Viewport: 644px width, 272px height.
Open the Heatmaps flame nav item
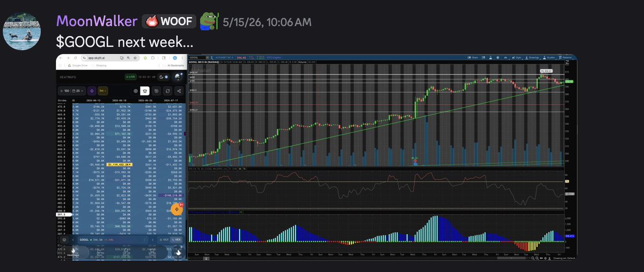(73, 252)
